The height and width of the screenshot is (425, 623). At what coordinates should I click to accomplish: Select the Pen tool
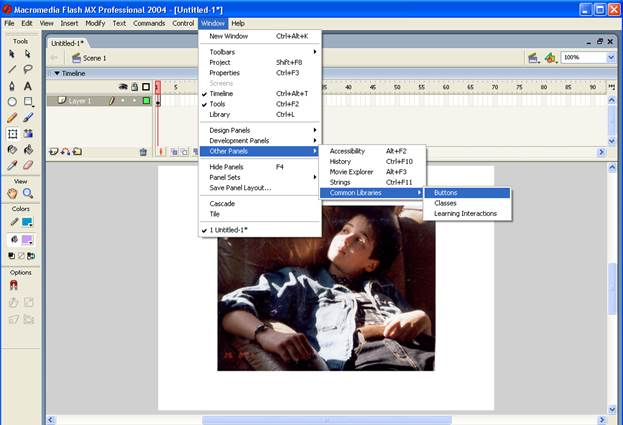pyautogui.click(x=12, y=86)
